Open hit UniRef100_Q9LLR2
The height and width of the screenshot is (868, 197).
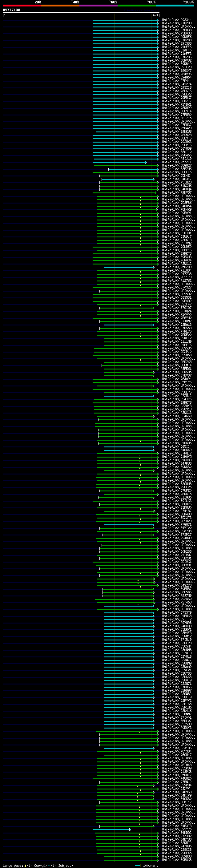(176, 94)
